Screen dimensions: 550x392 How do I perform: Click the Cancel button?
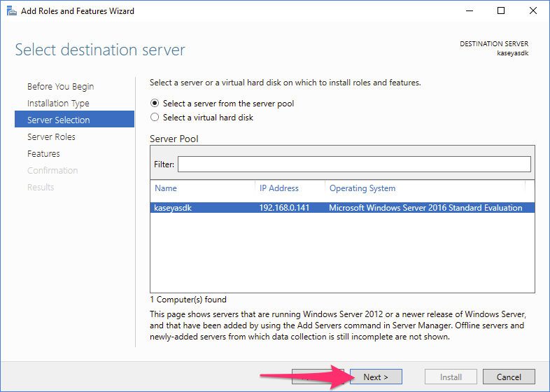point(509,377)
